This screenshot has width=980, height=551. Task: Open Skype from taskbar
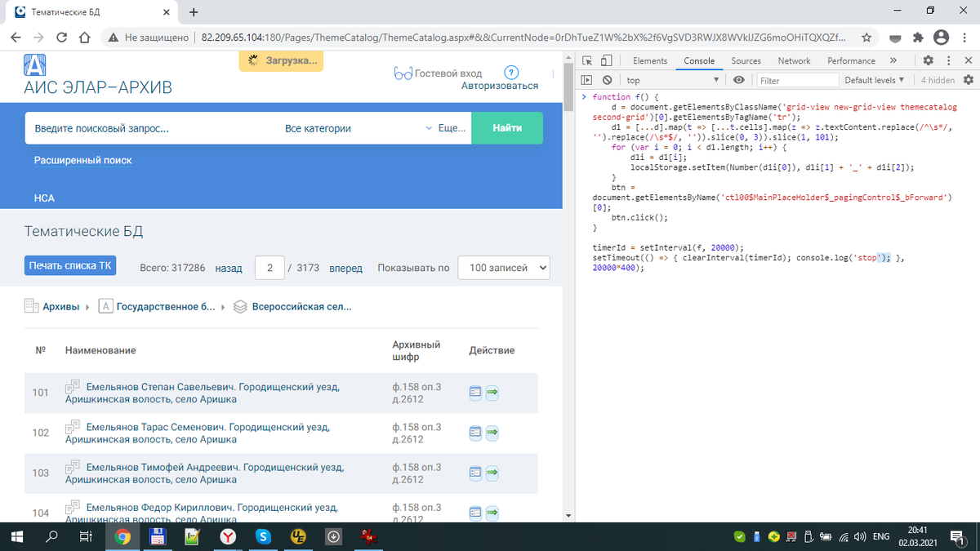[x=263, y=536]
